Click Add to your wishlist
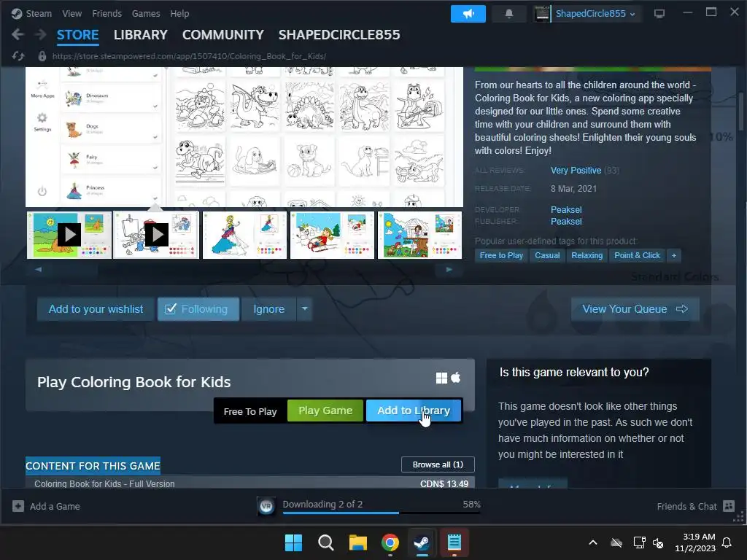Screen dimensions: 747x560 96,309
